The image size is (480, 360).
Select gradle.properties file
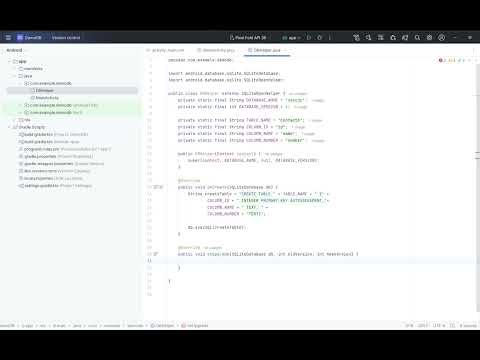tap(57, 157)
